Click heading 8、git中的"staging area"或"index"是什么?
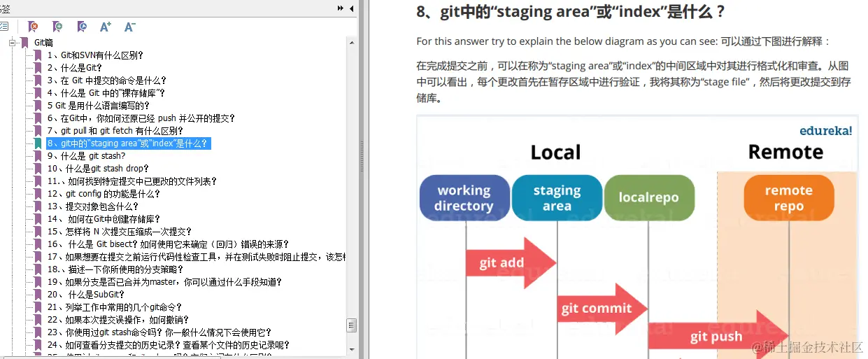Image resolution: width=868 pixels, height=359 pixels. pos(571,12)
